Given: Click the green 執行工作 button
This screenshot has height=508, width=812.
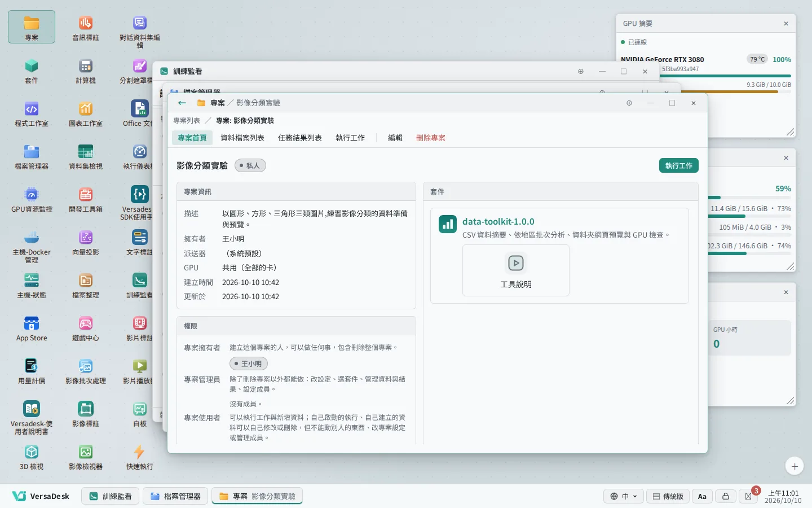Looking at the screenshot, I should (x=679, y=165).
